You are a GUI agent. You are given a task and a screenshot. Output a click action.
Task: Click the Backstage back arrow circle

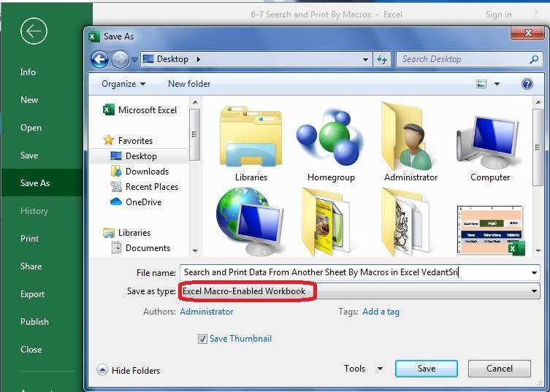[34, 31]
